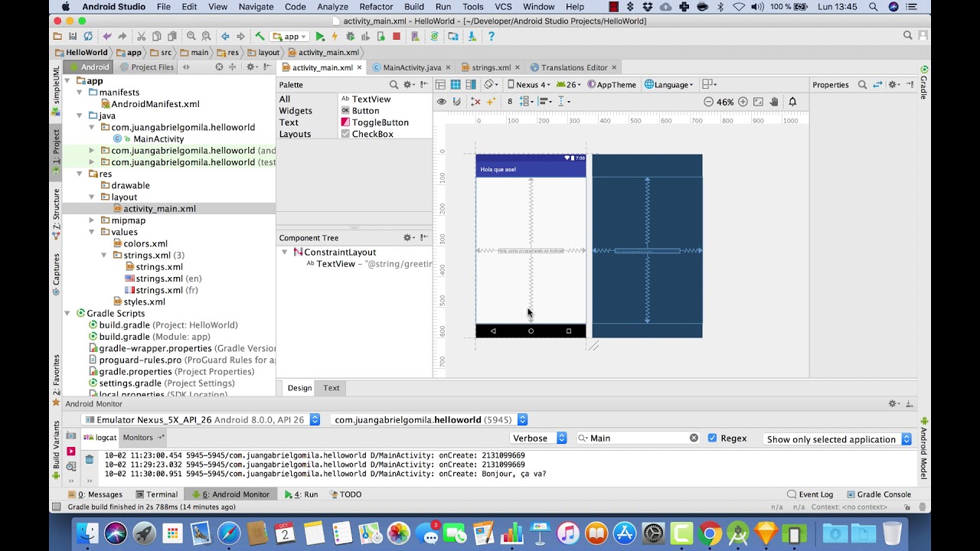Clear the logcat search field with X
980x551 pixels.
pyautogui.click(x=694, y=439)
